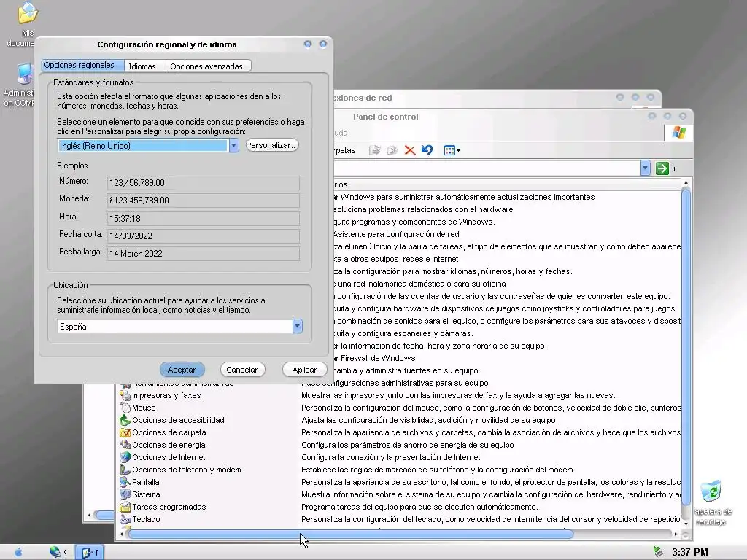Image resolution: width=747 pixels, height=560 pixels.
Task: Click the Pantalla icon
Action: coord(125,482)
